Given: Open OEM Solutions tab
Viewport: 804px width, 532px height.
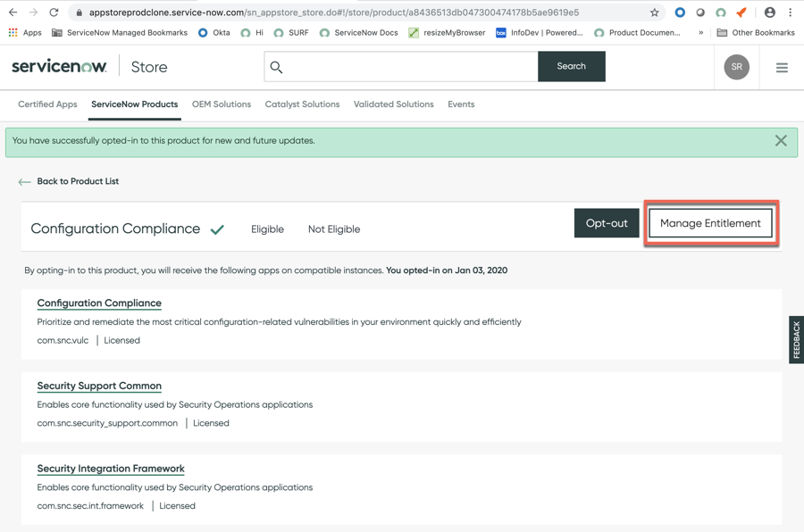Looking at the screenshot, I should [222, 104].
